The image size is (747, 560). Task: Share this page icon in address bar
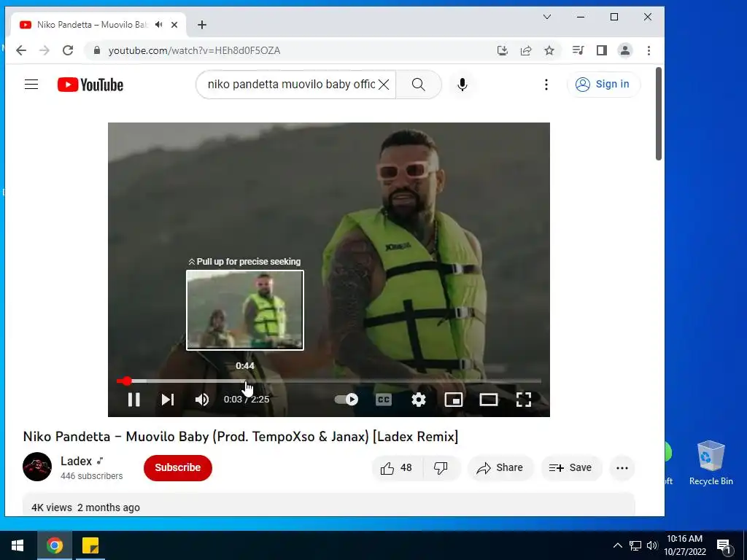click(526, 50)
